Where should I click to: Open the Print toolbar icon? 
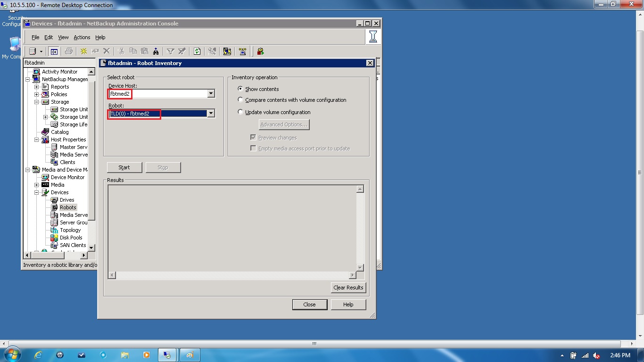(69, 51)
